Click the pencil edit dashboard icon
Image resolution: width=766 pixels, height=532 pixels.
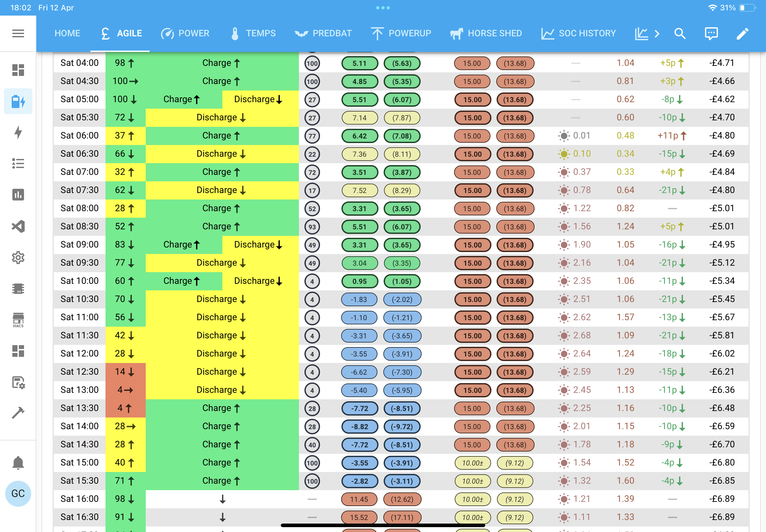pos(742,33)
